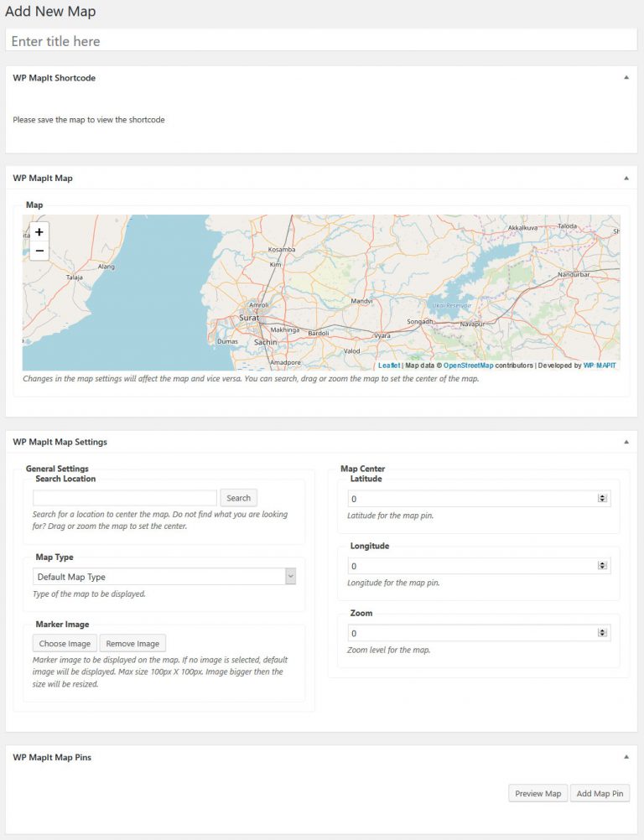Click Kosamba label on the map
The height and width of the screenshot is (840, 644).
(x=282, y=250)
